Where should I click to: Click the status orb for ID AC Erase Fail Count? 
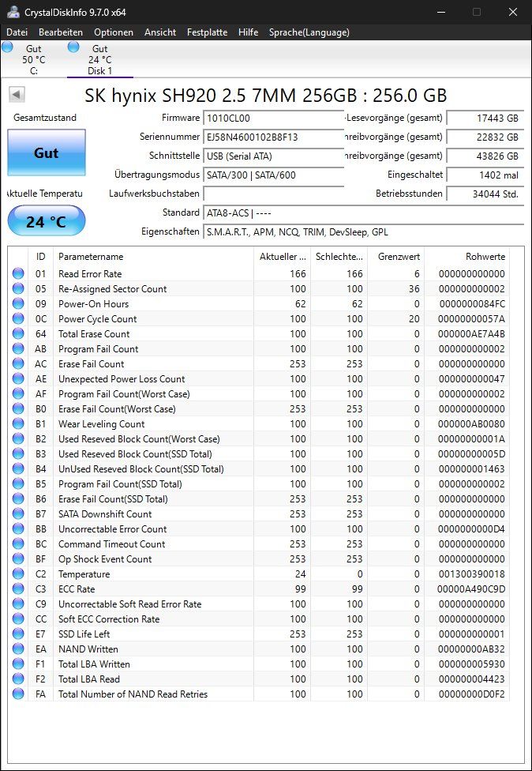coord(18,364)
